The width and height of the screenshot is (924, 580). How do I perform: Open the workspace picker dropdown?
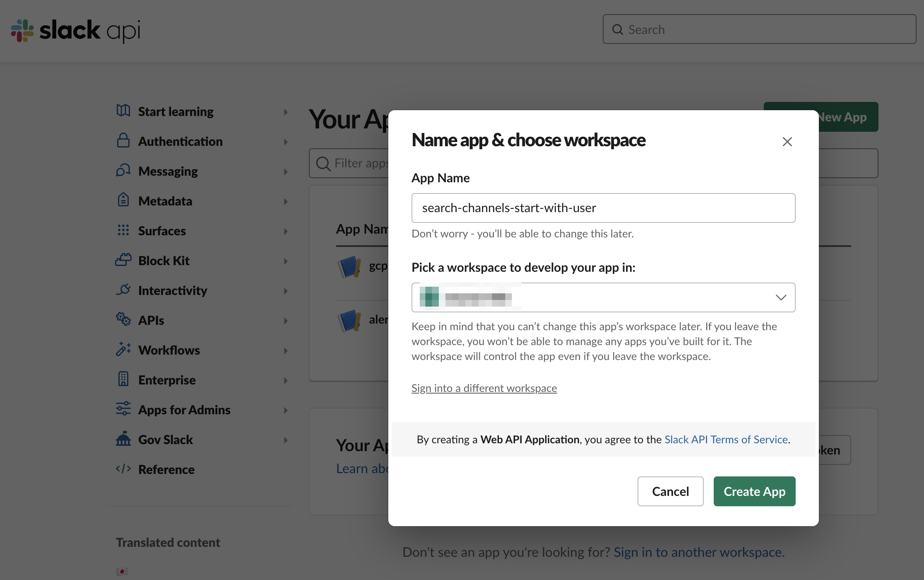tap(603, 297)
